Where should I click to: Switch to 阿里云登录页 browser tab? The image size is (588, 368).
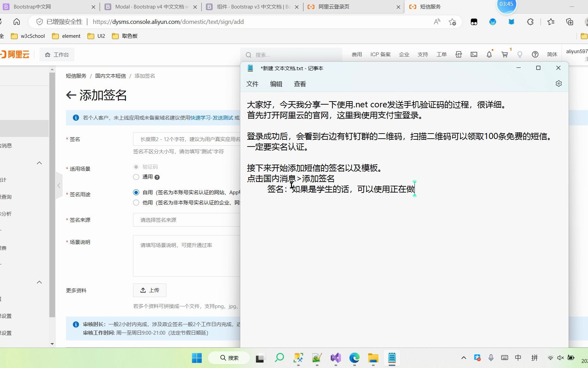coord(354,7)
